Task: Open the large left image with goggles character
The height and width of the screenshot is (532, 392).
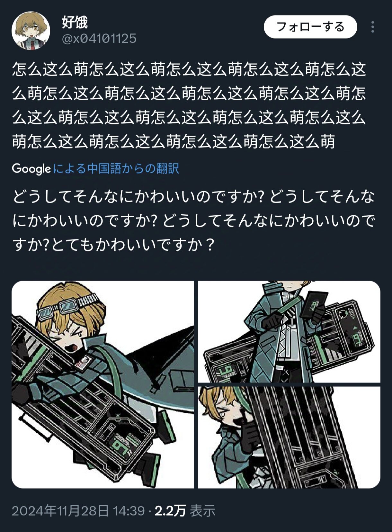Action: 103,384
